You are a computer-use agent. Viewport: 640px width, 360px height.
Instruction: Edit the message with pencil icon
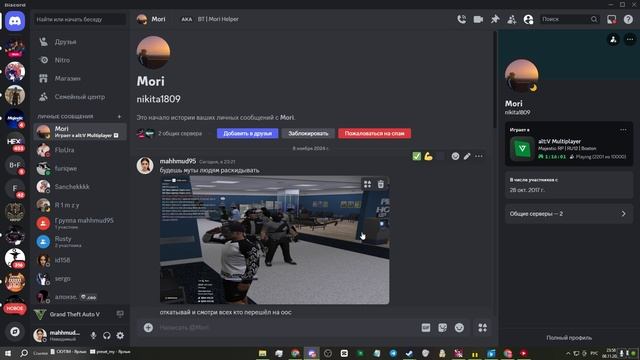467,156
